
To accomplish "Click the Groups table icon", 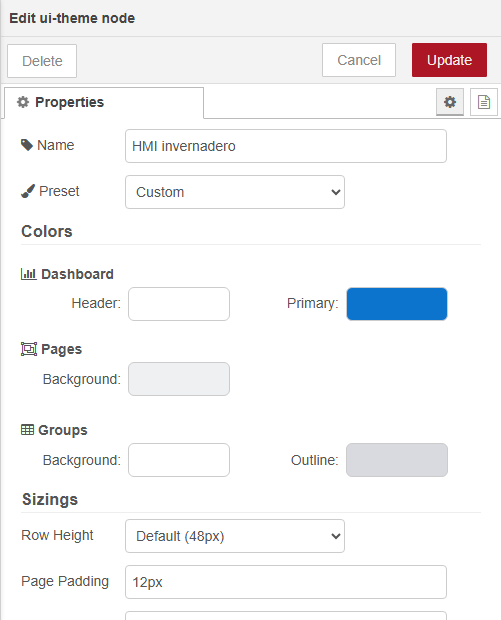I will (27, 430).
